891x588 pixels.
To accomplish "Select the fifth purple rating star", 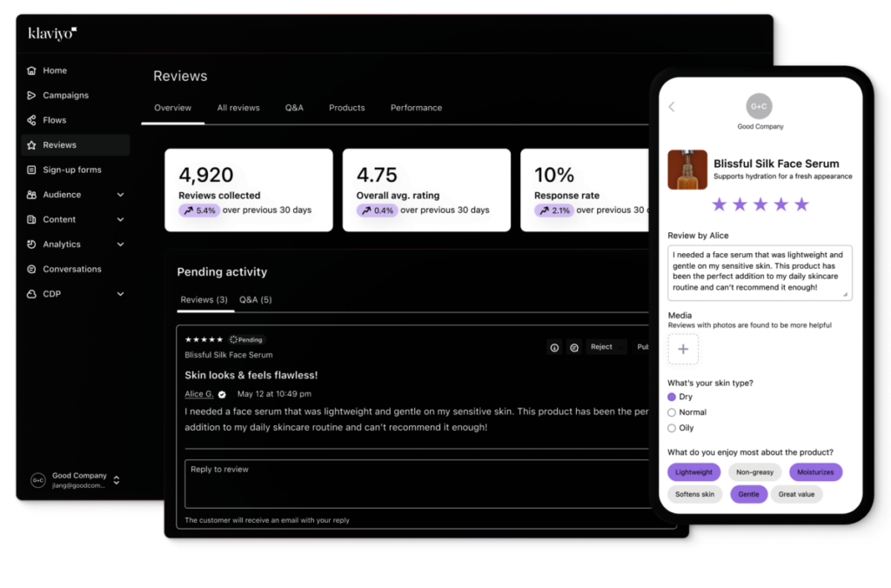I will pyautogui.click(x=801, y=204).
